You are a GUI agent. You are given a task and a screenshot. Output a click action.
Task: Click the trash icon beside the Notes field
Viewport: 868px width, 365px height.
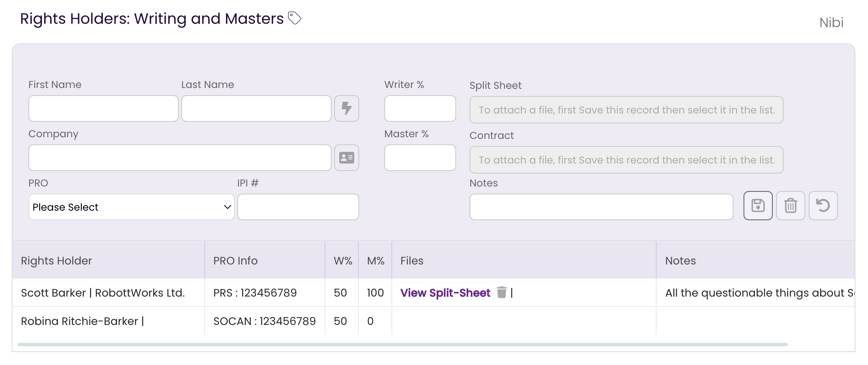click(791, 206)
